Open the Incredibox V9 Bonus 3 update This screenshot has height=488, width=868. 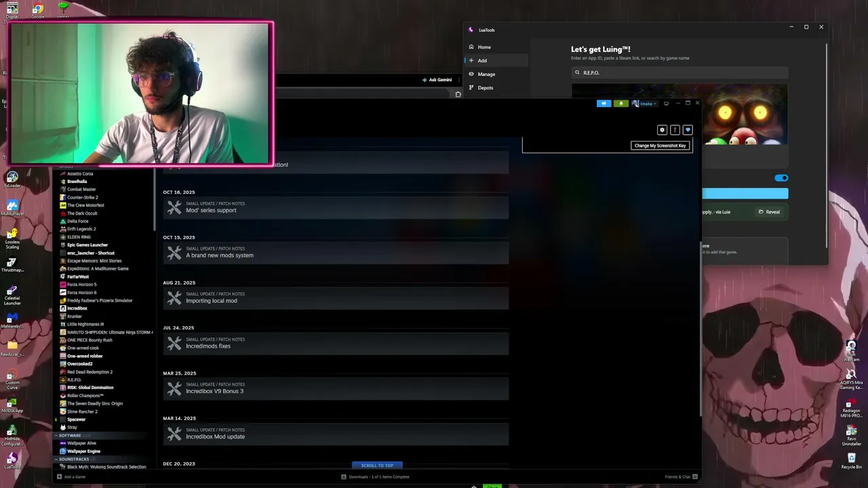[x=336, y=389]
